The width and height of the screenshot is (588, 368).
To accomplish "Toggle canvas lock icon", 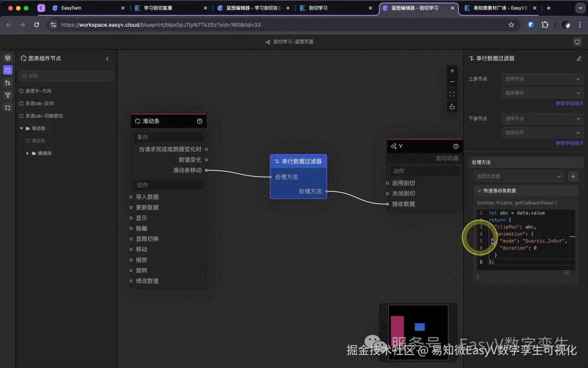I will tap(452, 107).
